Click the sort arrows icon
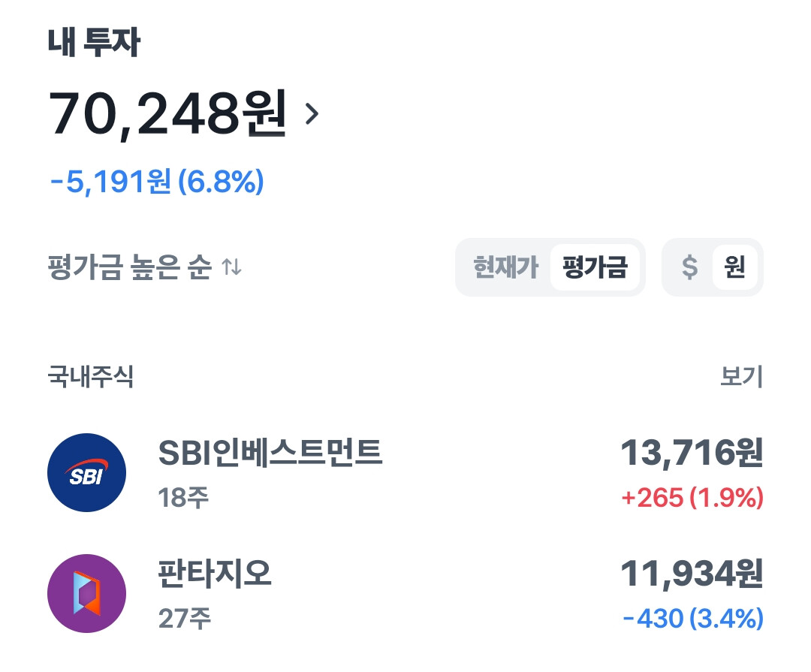Image resolution: width=811 pixels, height=672 pixels. click(x=232, y=267)
